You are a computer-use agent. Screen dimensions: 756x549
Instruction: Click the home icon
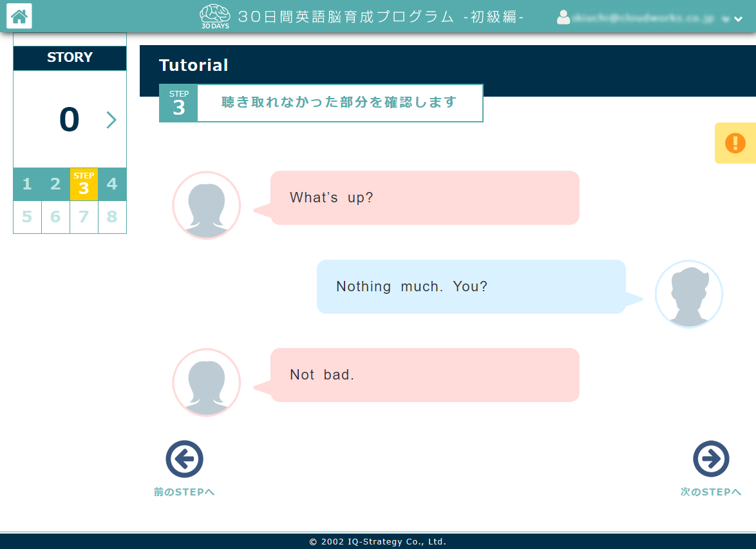click(19, 16)
